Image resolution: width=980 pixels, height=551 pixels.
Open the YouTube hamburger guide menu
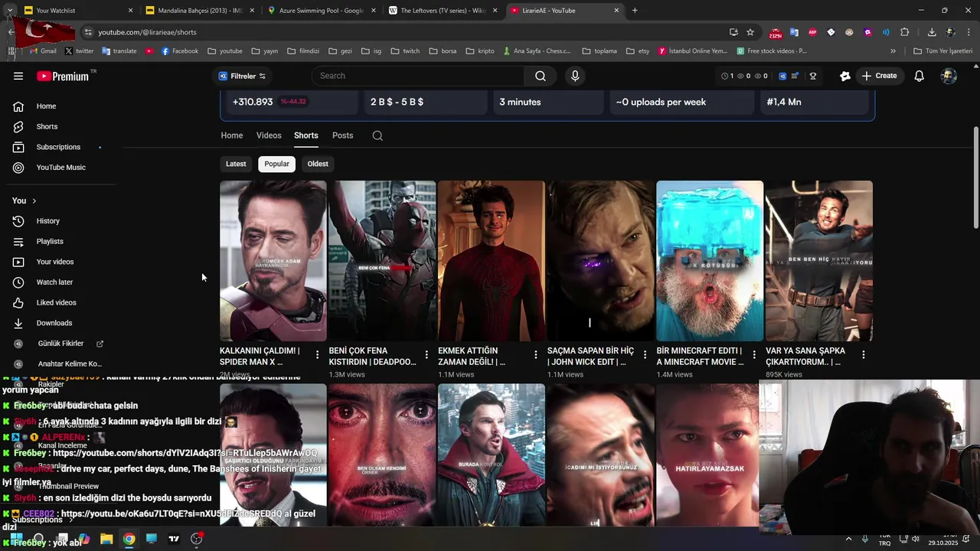[18, 76]
